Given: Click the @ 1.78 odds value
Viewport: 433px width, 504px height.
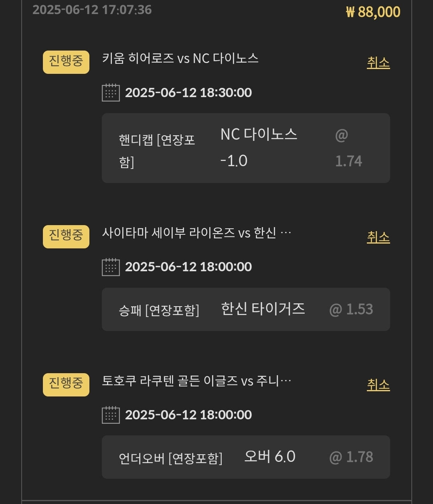Looking at the screenshot, I should pos(351,457).
